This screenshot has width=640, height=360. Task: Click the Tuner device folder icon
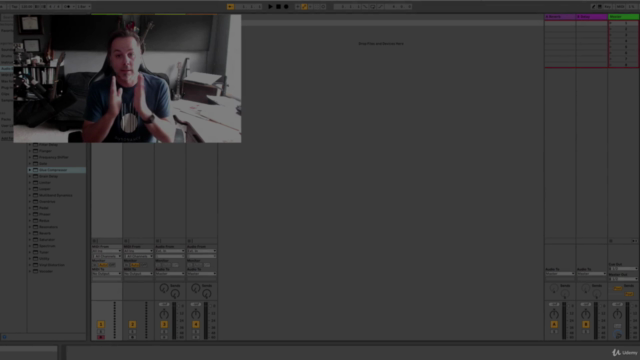pyautogui.click(x=36, y=252)
